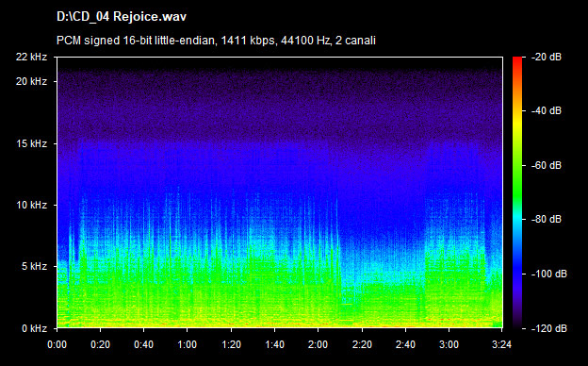588x366 pixels.
Task: Click the 2:20 time axis marker
Action: click(x=362, y=344)
